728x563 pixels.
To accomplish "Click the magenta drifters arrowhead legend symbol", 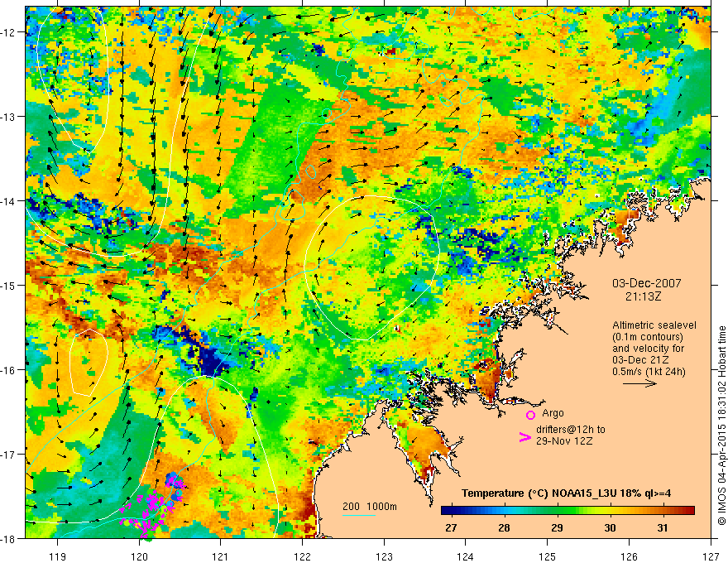I will tap(525, 437).
